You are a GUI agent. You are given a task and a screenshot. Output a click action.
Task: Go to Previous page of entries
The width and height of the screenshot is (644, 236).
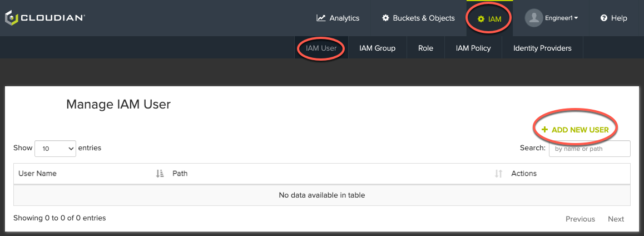click(580, 219)
